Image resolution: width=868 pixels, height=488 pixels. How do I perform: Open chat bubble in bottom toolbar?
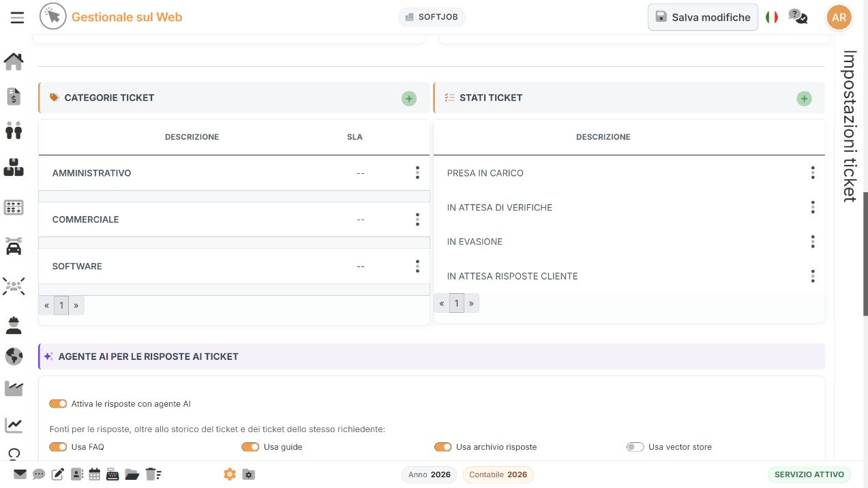(39, 474)
